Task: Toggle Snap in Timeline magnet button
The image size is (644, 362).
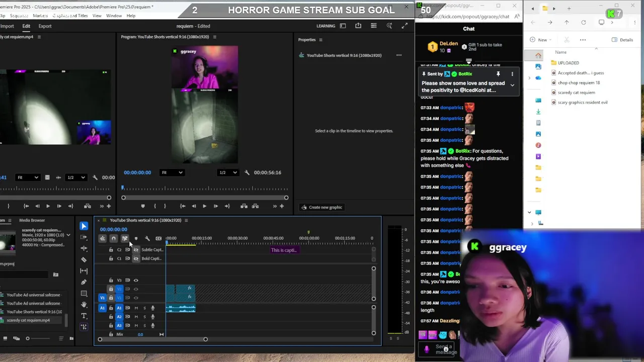Action: pyautogui.click(x=114, y=238)
